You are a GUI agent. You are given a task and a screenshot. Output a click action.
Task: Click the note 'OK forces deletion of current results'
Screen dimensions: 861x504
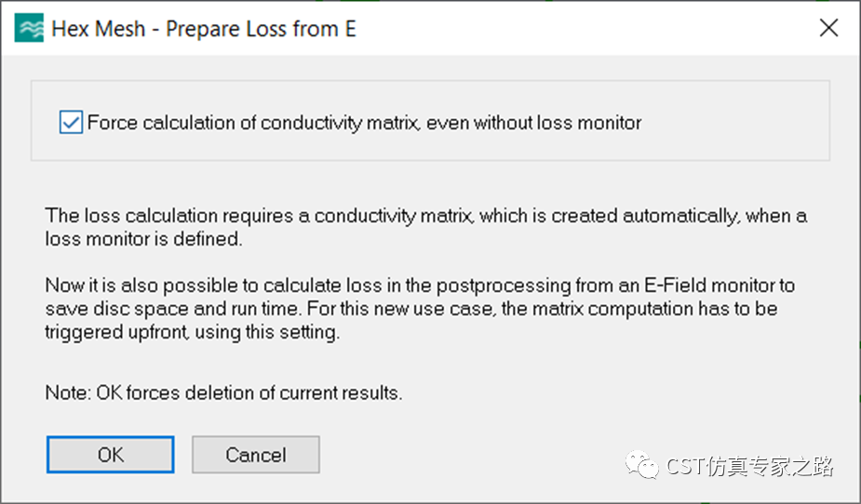point(247,393)
